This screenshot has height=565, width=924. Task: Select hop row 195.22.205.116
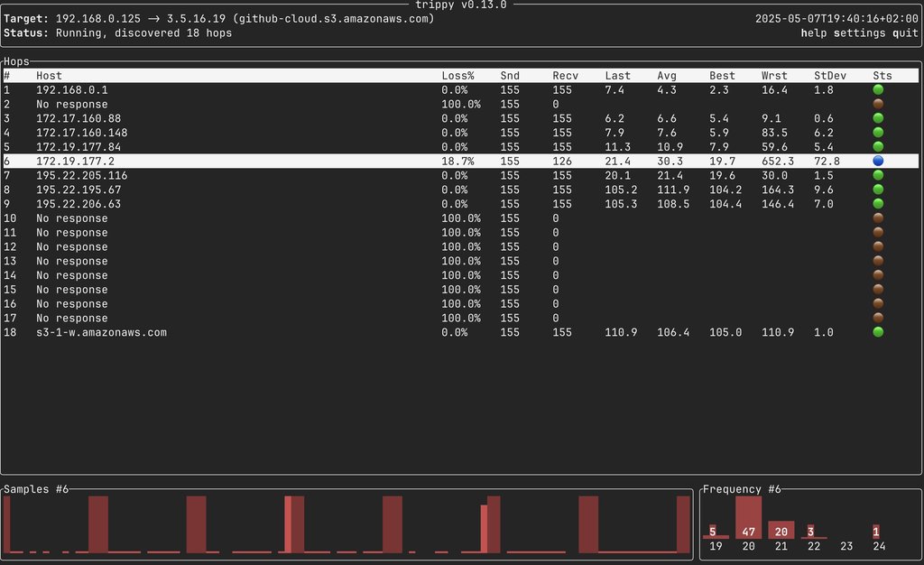coord(459,175)
